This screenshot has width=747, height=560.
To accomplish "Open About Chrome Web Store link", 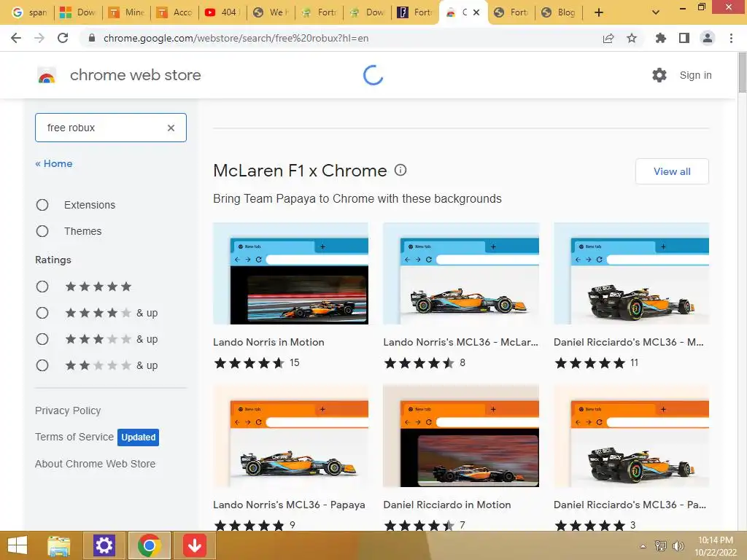I will click(x=96, y=464).
